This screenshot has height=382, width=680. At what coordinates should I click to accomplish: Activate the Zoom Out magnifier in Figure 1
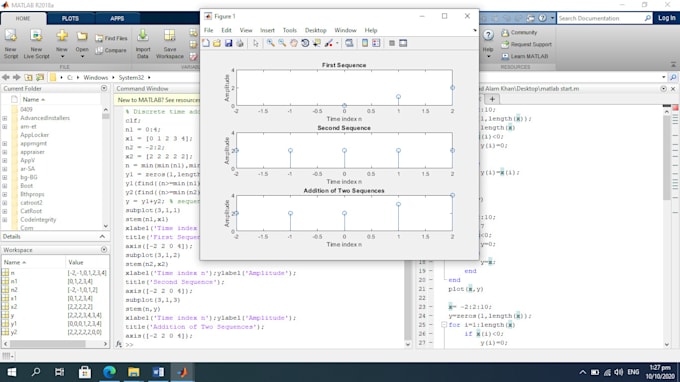(x=282, y=43)
